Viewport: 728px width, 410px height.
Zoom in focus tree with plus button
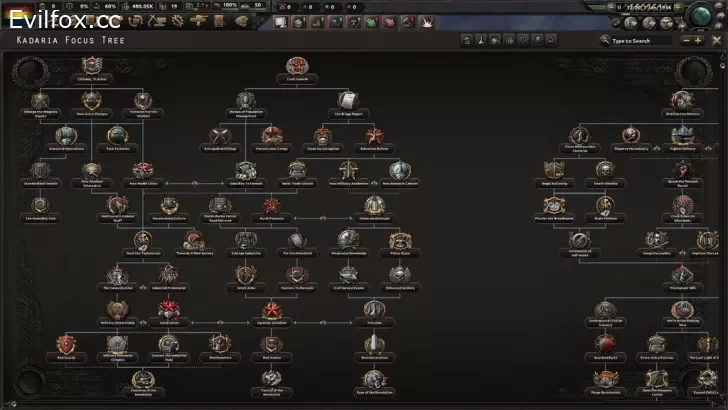[698, 40]
